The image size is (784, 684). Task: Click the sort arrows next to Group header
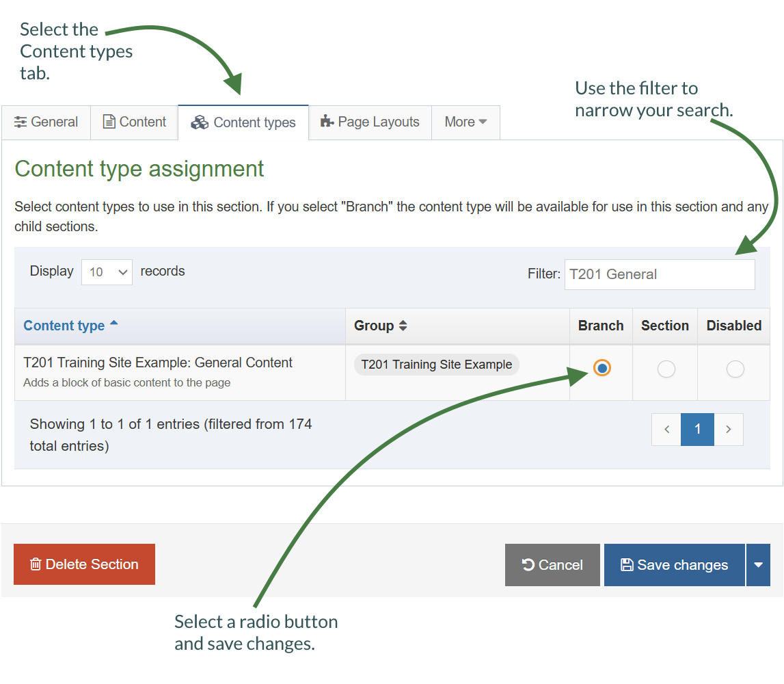403,326
